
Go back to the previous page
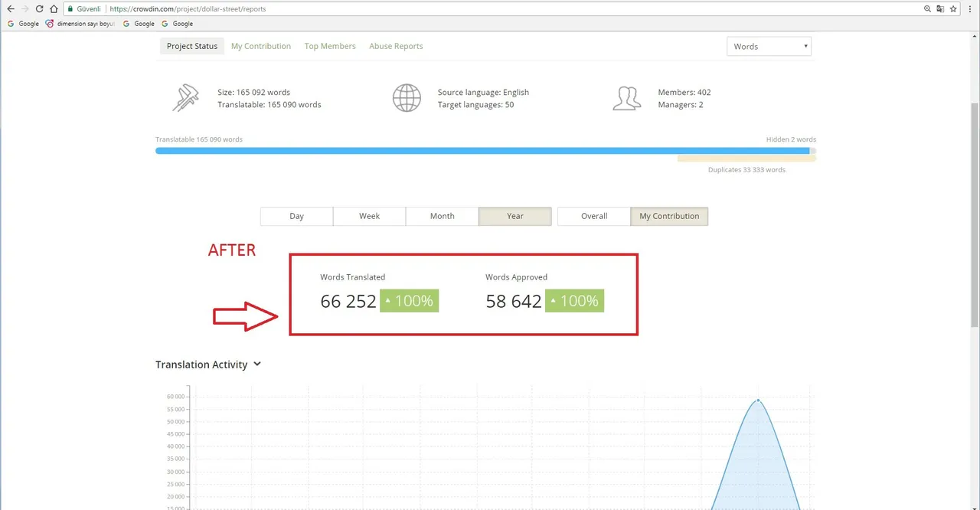pos(10,9)
